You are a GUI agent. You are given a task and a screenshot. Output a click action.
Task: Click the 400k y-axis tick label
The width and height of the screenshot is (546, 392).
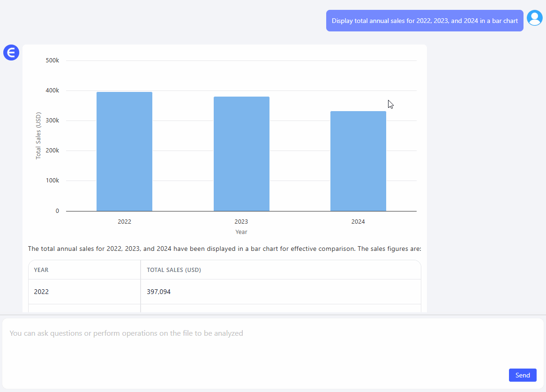(x=52, y=90)
